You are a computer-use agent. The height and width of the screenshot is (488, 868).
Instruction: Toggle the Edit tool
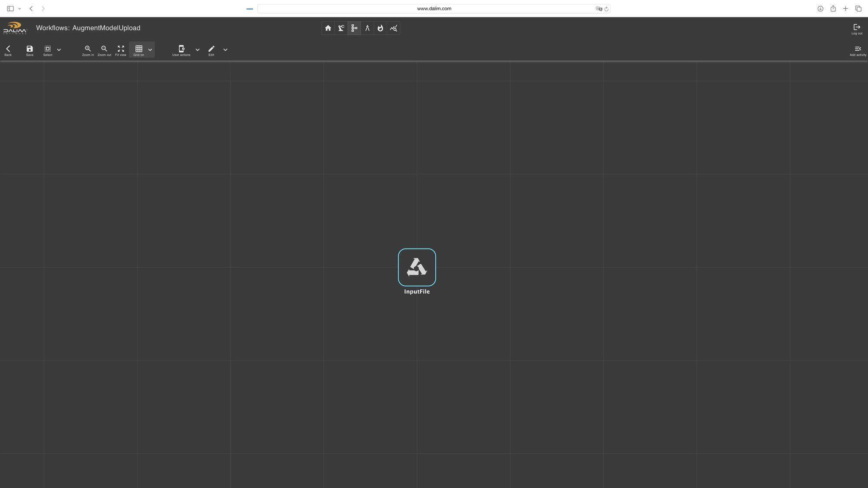coord(211,49)
